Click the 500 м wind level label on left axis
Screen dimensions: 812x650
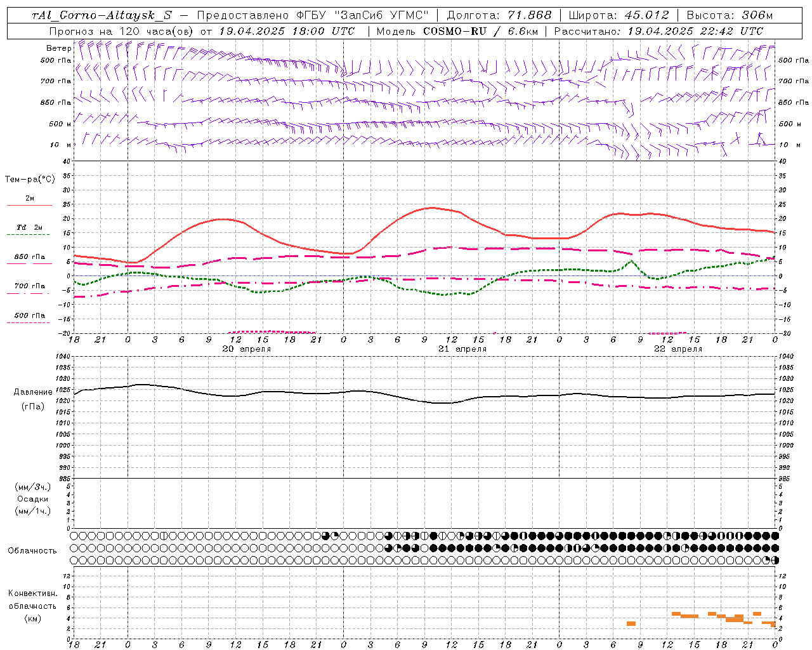click(x=61, y=124)
